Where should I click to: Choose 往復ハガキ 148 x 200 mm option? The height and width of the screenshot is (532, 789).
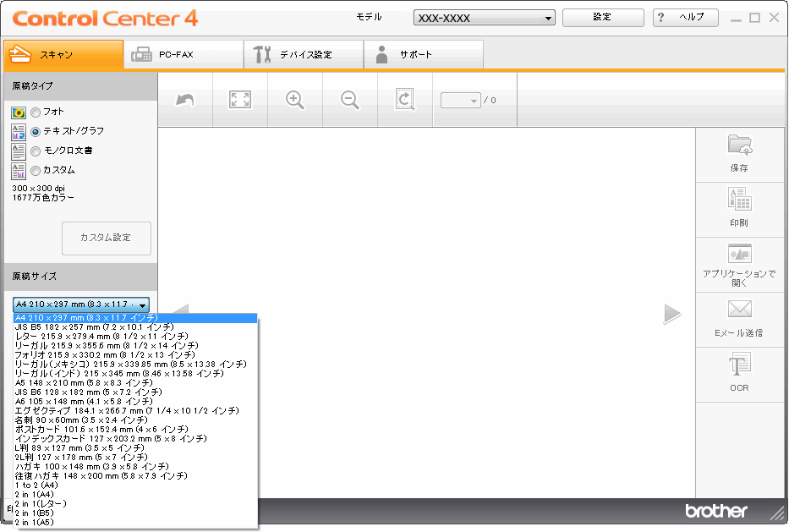click(134, 476)
